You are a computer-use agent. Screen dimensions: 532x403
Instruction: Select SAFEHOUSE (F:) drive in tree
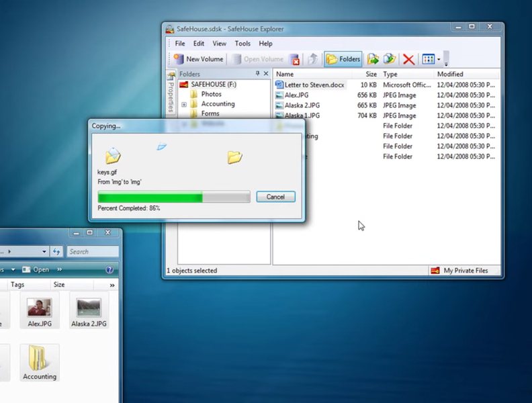(x=214, y=84)
